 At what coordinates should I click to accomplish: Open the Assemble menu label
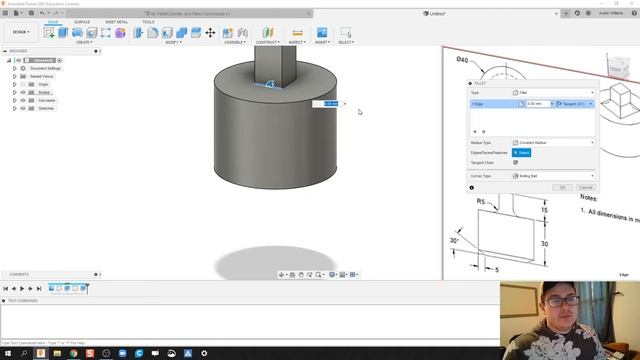[x=235, y=42]
